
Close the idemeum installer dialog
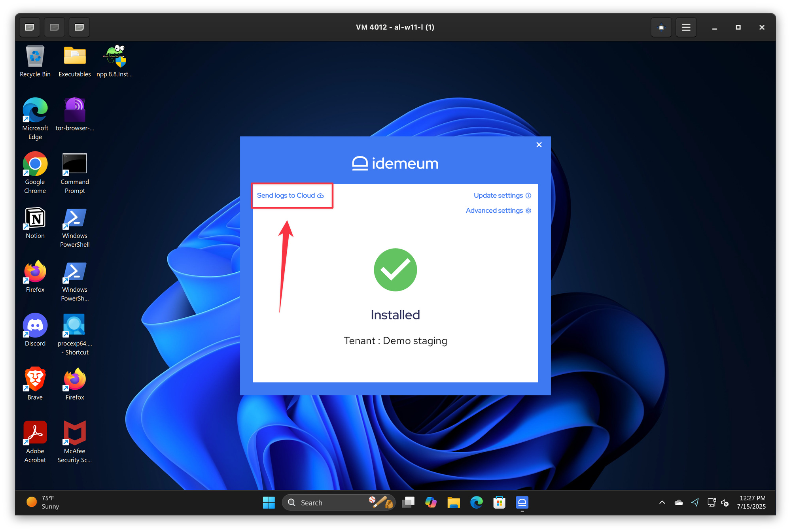539,145
